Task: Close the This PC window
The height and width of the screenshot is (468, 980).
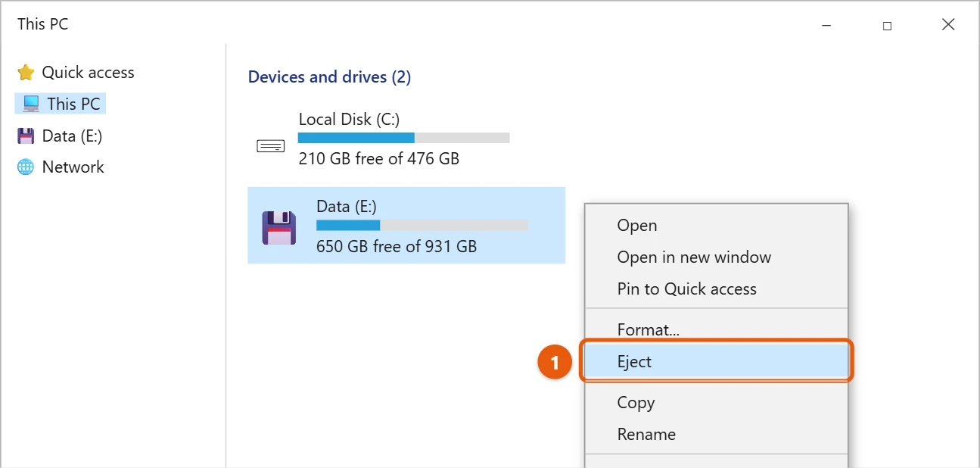Action: pos(948,25)
